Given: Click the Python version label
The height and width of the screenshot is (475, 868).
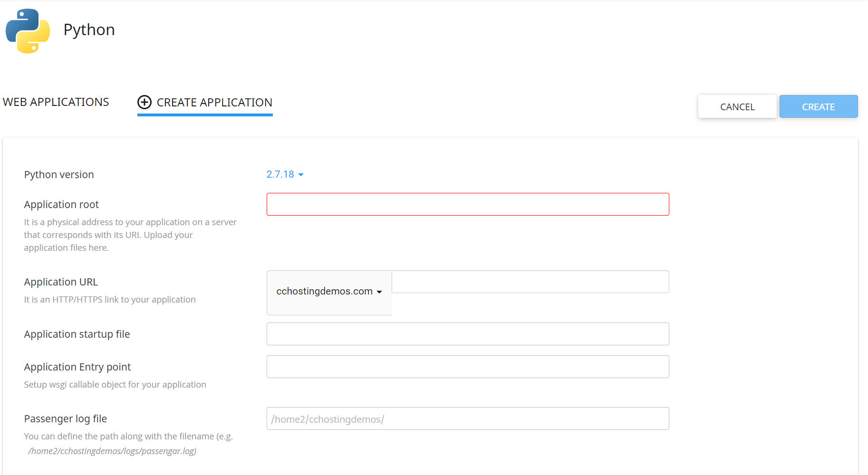Looking at the screenshot, I should coord(59,175).
